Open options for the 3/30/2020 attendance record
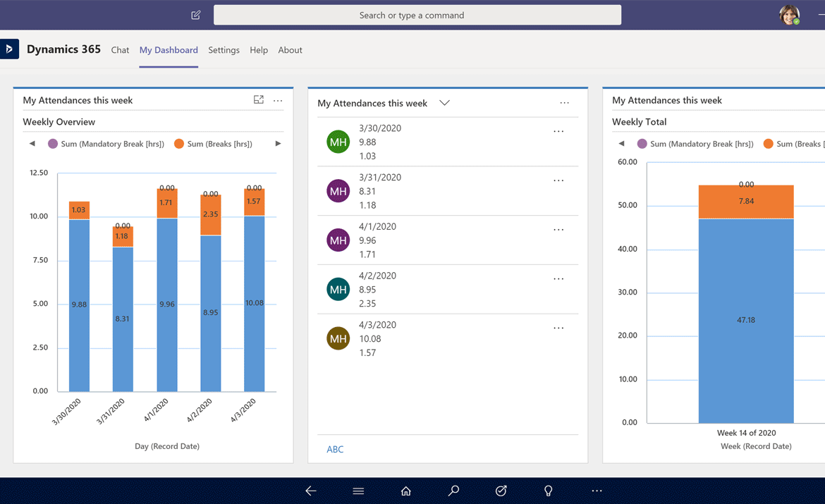Screen dimensions: 825x504 [x=558, y=132]
